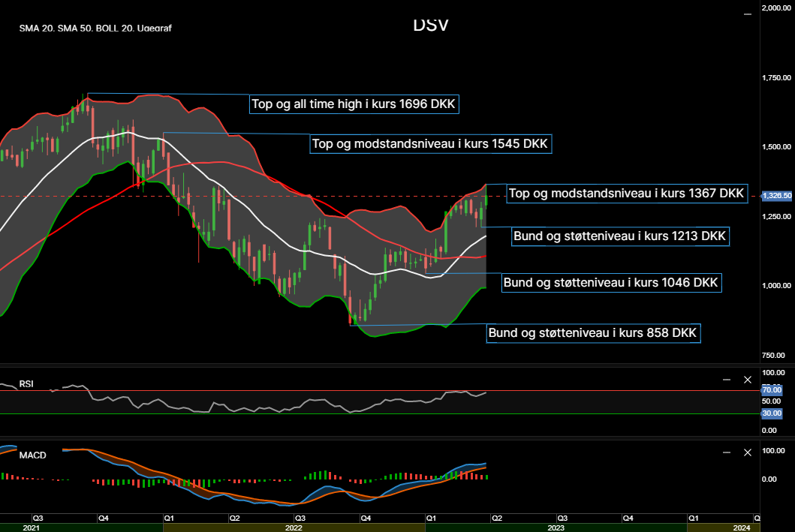Click the DSV chart title

(430, 25)
